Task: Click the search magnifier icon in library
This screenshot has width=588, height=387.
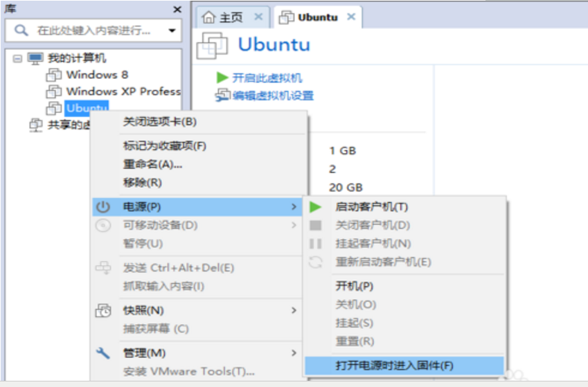Action: pos(21,30)
